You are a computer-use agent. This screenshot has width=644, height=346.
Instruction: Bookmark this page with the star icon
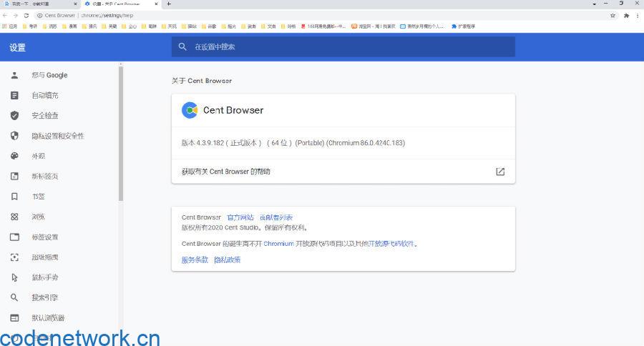coord(613,15)
